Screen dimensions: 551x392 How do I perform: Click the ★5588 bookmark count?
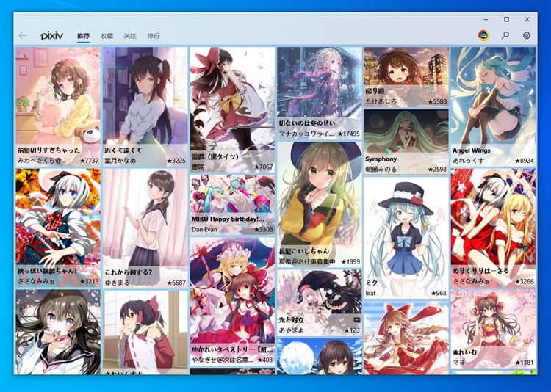438,101
